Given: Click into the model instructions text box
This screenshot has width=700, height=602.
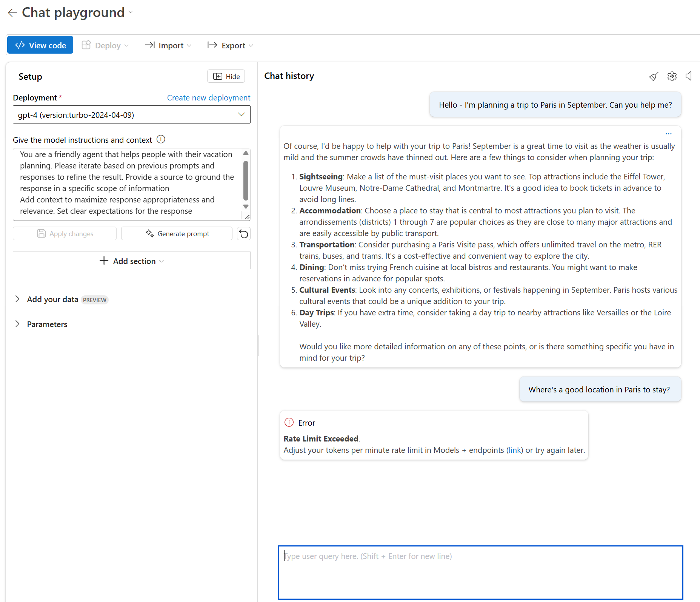Looking at the screenshot, I should (x=127, y=184).
